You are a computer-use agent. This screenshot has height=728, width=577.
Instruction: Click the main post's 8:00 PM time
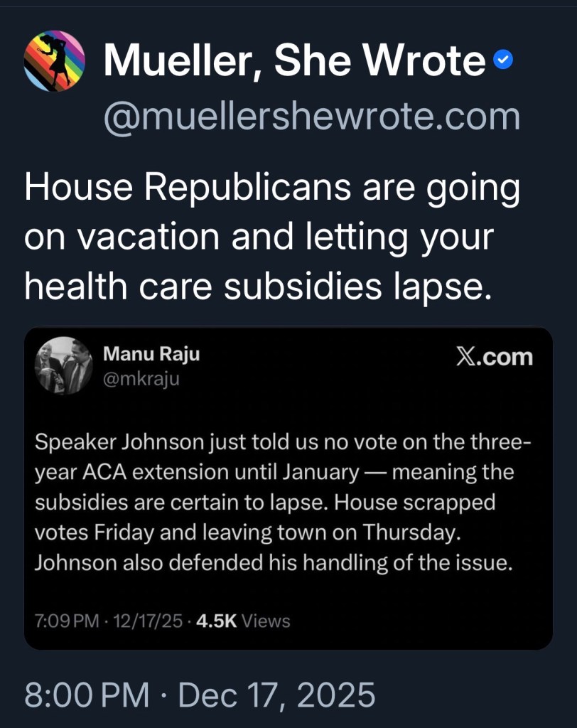pyautogui.click(x=87, y=694)
